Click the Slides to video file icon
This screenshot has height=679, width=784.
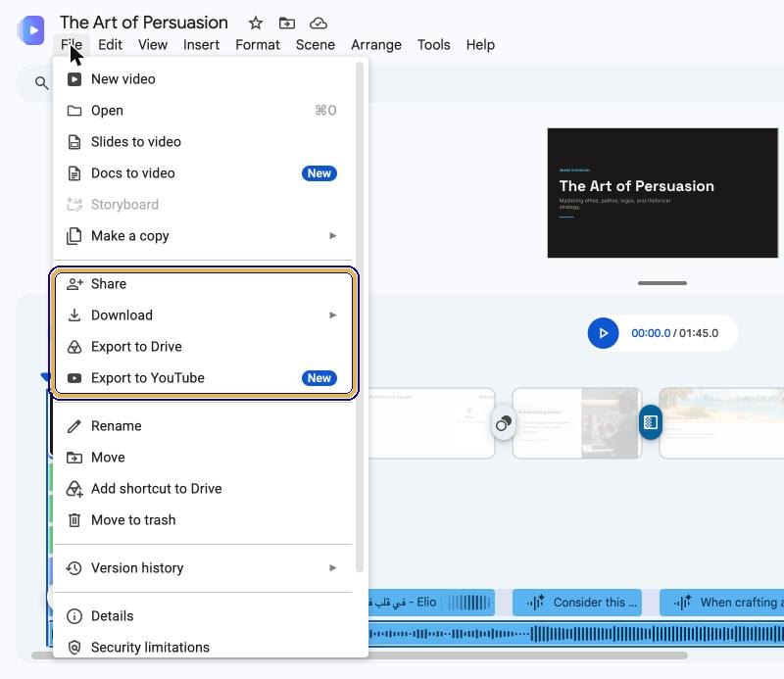[74, 142]
